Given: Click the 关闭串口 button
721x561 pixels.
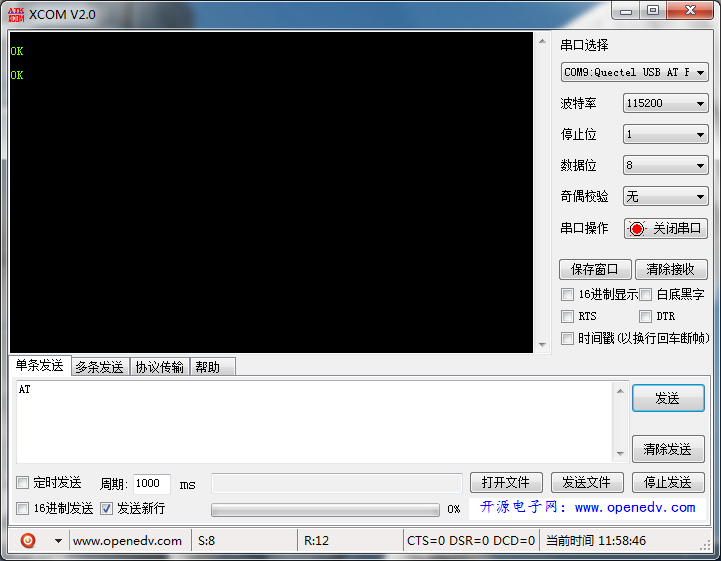Looking at the screenshot, I should 665,229.
